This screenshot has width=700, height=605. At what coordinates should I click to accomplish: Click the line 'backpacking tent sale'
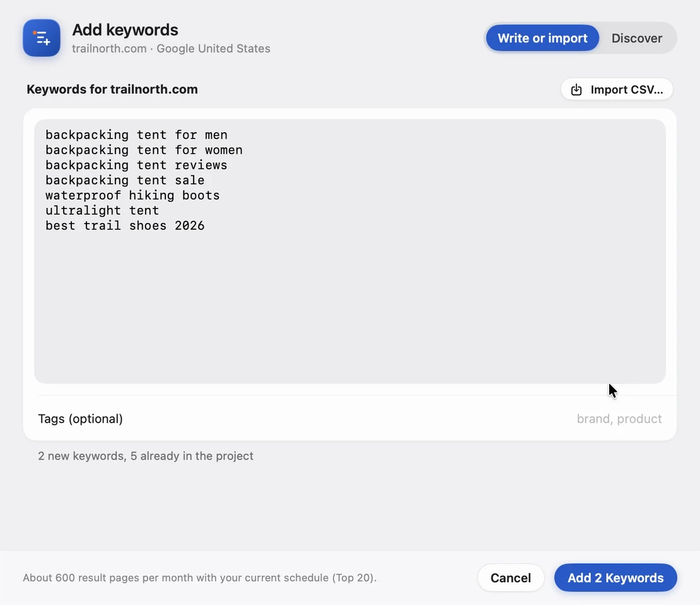[x=125, y=180]
